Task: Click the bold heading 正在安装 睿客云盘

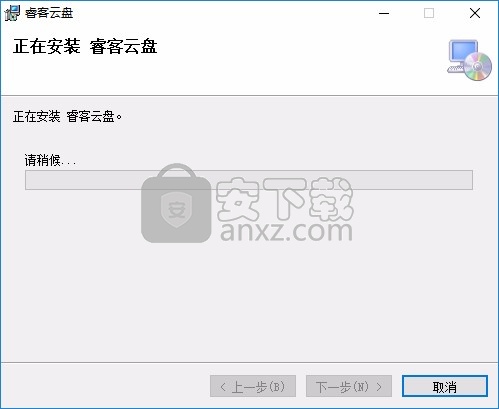Action: point(85,46)
